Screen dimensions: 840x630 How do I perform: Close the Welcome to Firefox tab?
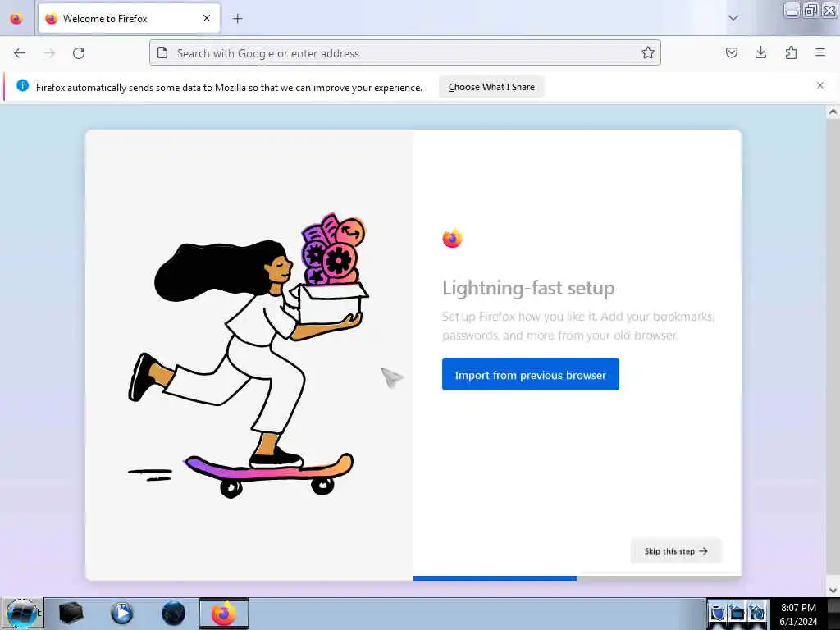[206, 18]
